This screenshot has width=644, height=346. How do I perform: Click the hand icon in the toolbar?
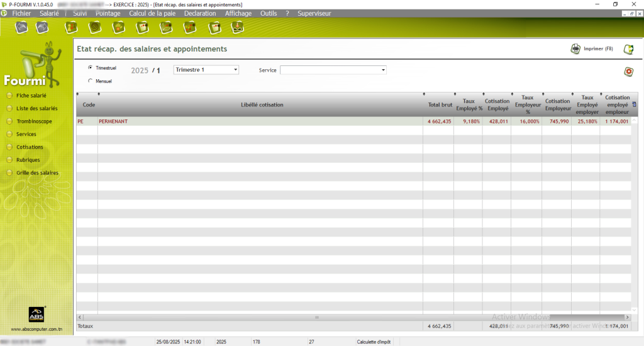[x=118, y=27]
